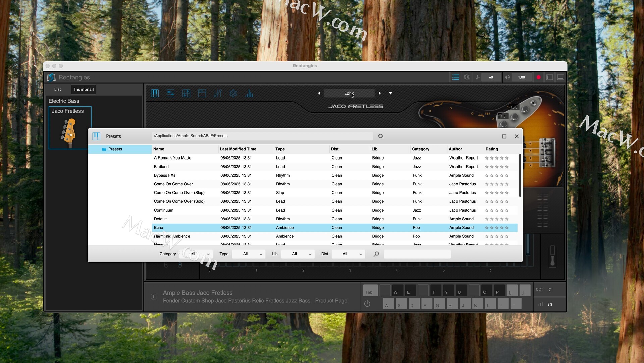Toggle the bottom panel layout icon
This screenshot has height=363, width=644.
pyautogui.click(x=560, y=77)
